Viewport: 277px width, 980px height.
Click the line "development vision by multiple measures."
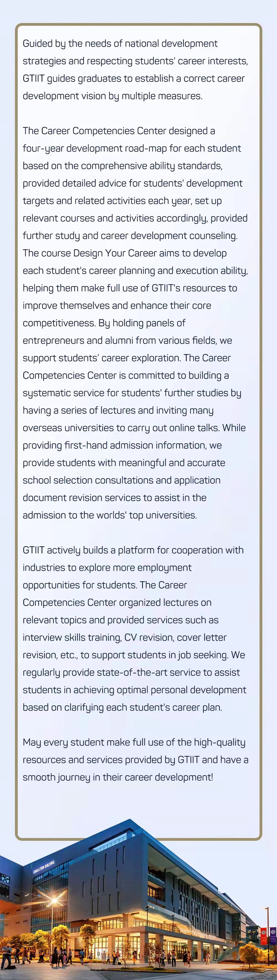(x=112, y=96)
